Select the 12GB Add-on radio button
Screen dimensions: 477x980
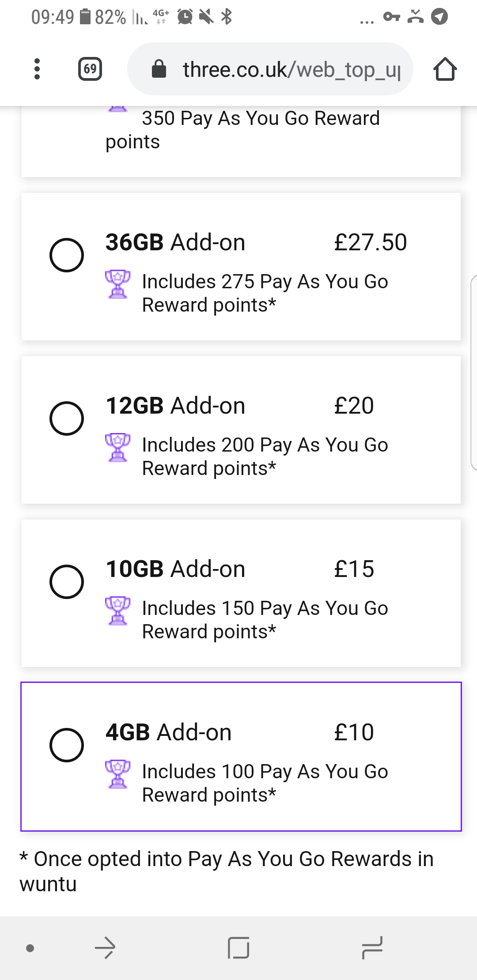tap(67, 418)
